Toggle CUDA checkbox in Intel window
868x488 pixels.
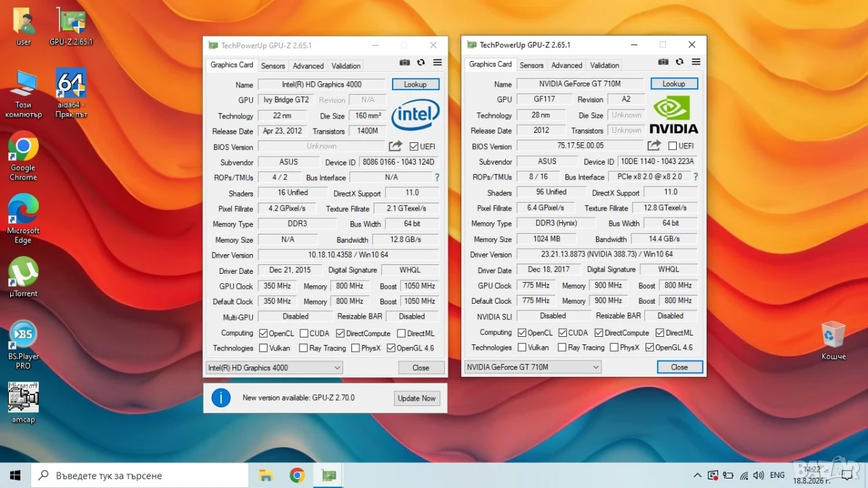[304, 333]
